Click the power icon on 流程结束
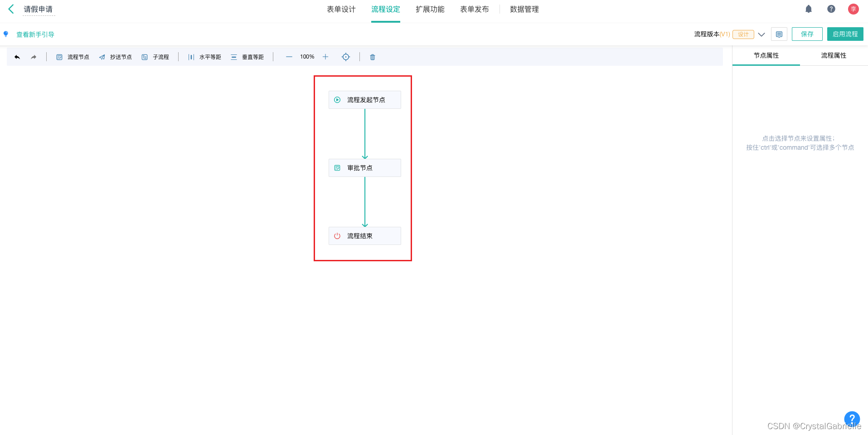868x435 pixels. click(x=337, y=236)
